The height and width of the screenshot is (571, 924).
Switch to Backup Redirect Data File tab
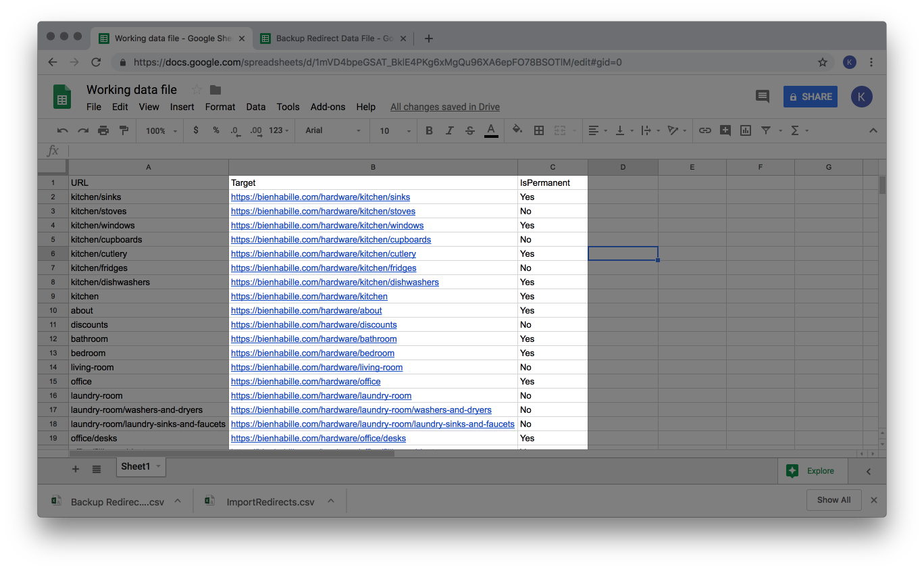[x=334, y=39]
